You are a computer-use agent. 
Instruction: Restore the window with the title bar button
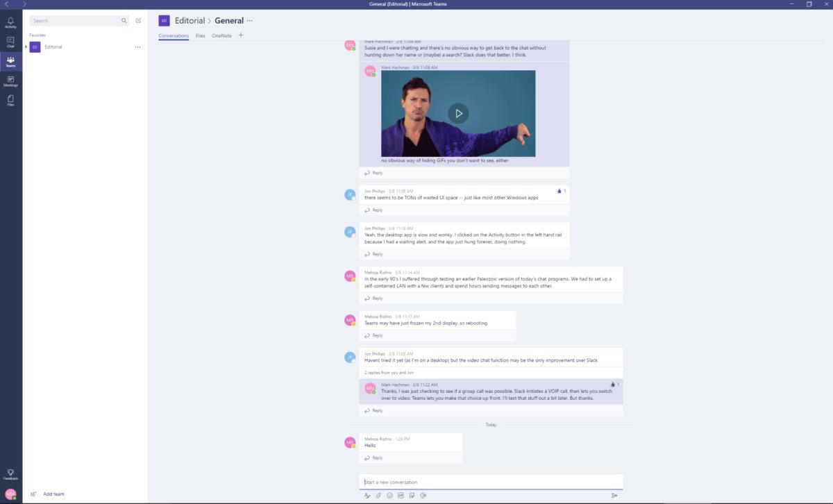pos(809,4)
